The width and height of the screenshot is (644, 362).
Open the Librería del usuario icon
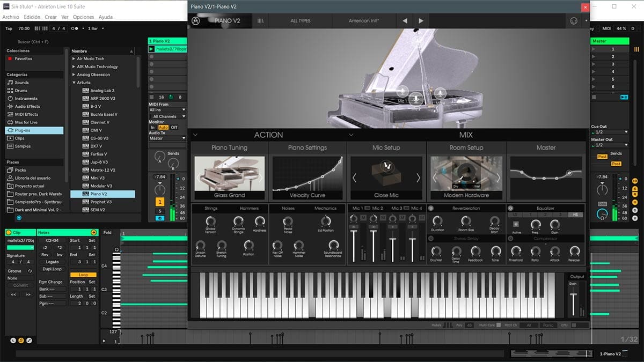(10, 178)
